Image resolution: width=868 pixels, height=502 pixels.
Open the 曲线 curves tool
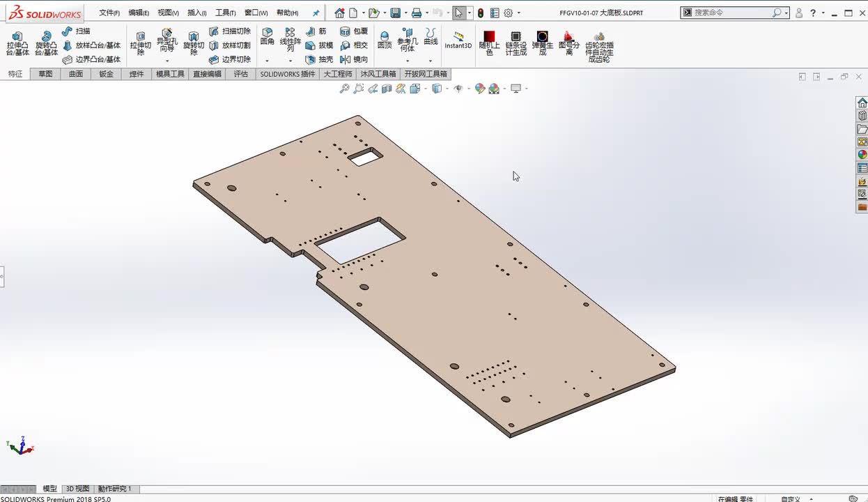pyautogui.click(x=431, y=37)
